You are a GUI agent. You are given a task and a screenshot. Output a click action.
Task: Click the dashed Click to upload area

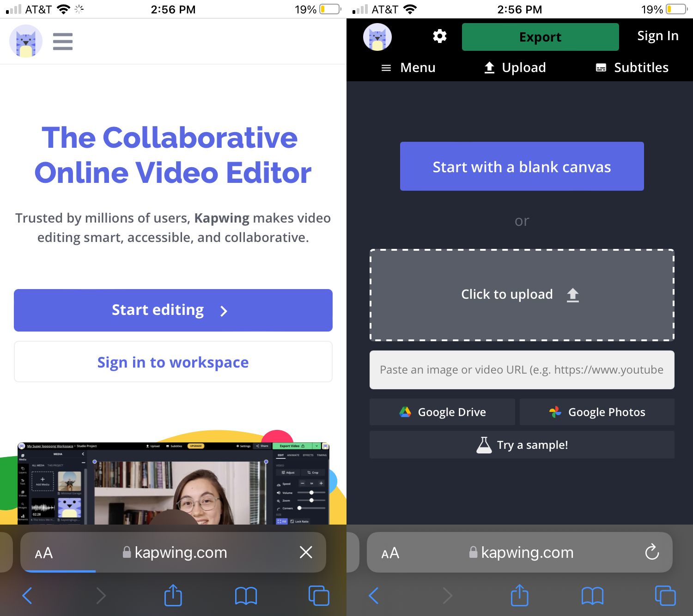point(522,295)
